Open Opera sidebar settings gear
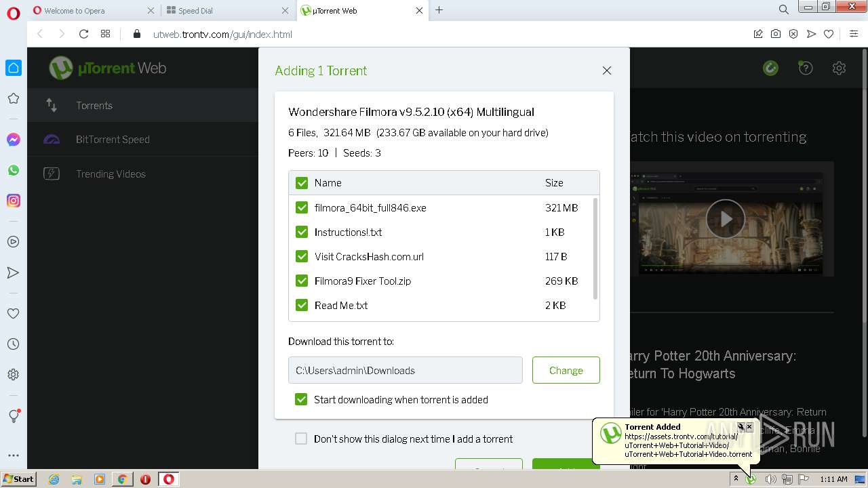 14,375
